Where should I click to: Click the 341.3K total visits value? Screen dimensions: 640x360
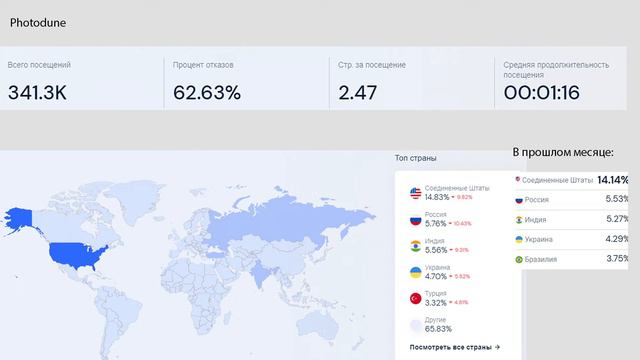click(37, 93)
